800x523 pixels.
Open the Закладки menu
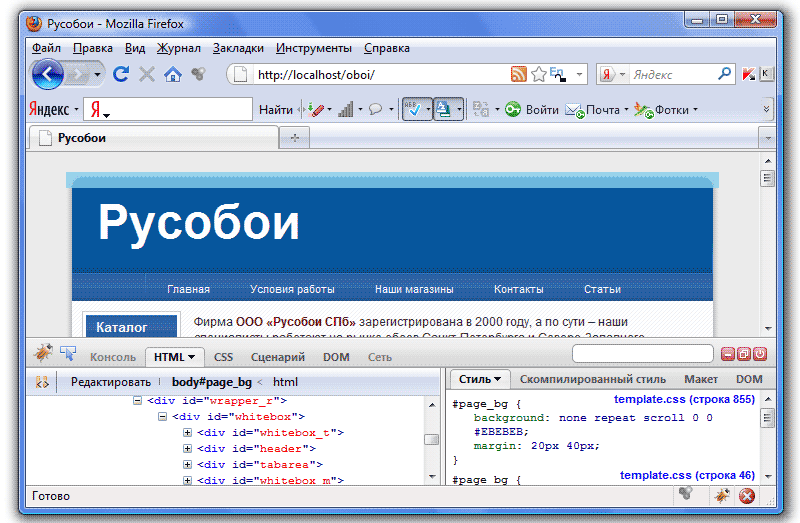coord(238,48)
